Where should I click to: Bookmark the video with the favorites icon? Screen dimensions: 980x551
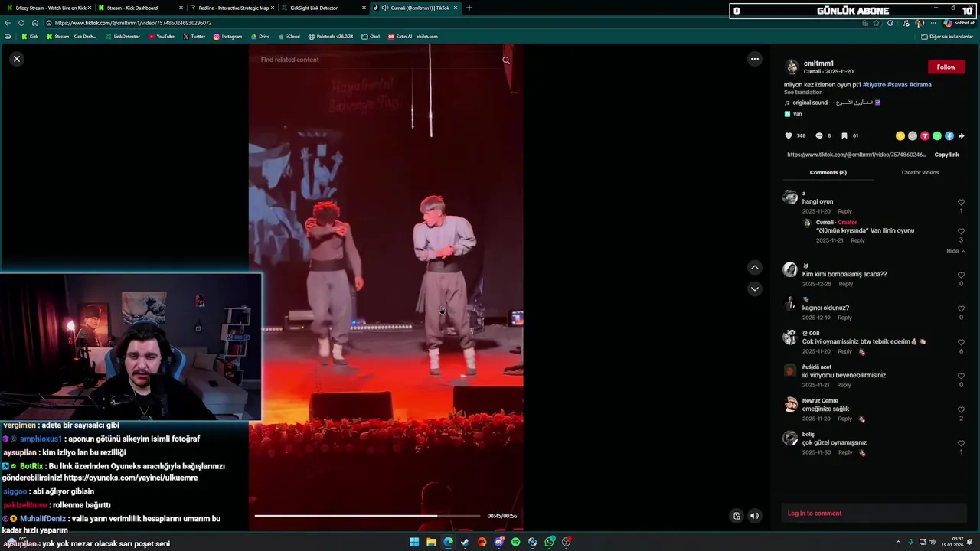[844, 136]
